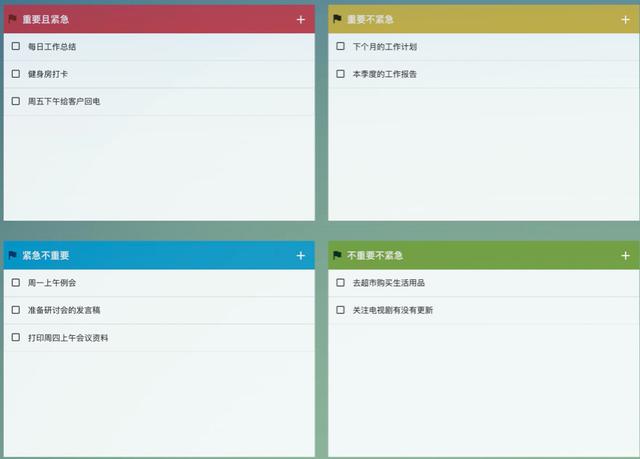Click the blue flag of 紧急不重要
The height and width of the screenshot is (459, 640).
pos(12,255)
